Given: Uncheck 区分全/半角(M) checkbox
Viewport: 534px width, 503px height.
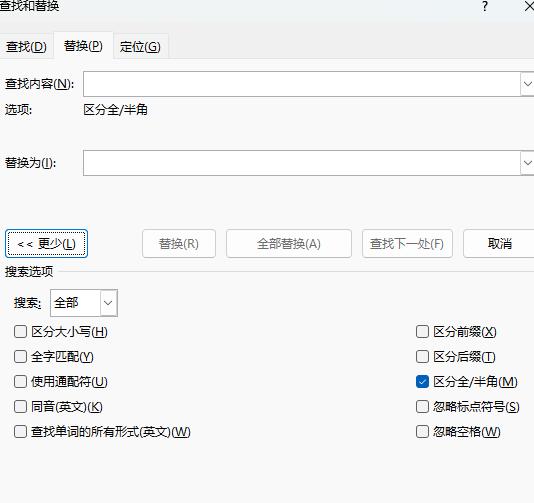Looking at the screenshot, I should 422,381.
